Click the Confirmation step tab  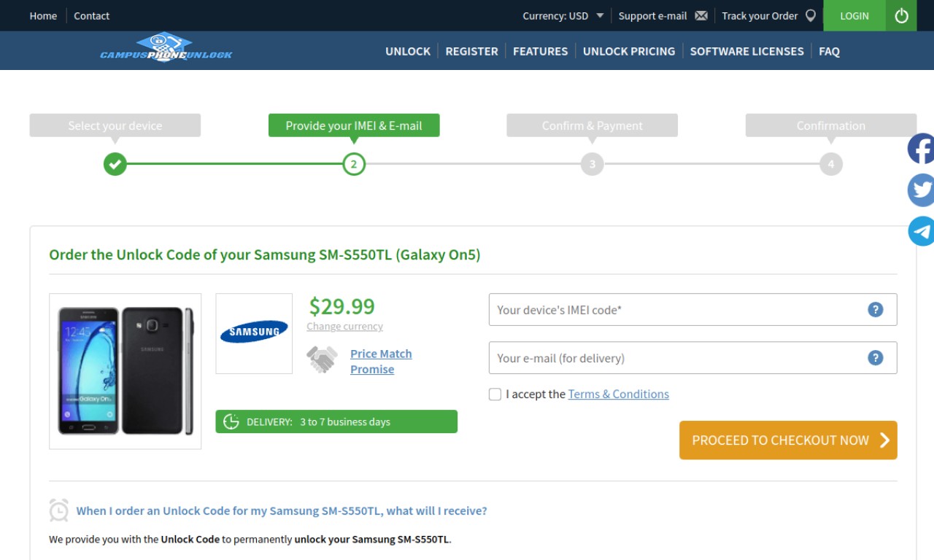[831, 125]
